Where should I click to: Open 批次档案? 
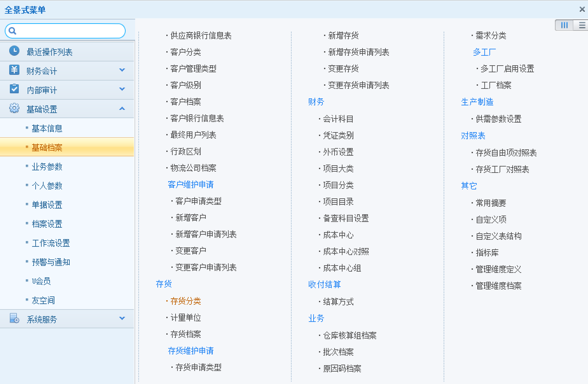(x=338, y=352)
